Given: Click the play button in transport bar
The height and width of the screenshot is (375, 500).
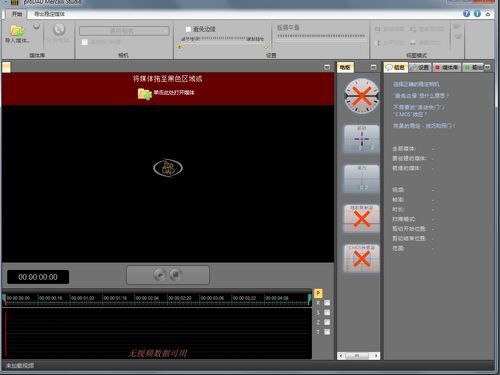Looking at the screenshot, I should [x=160, y=274].
